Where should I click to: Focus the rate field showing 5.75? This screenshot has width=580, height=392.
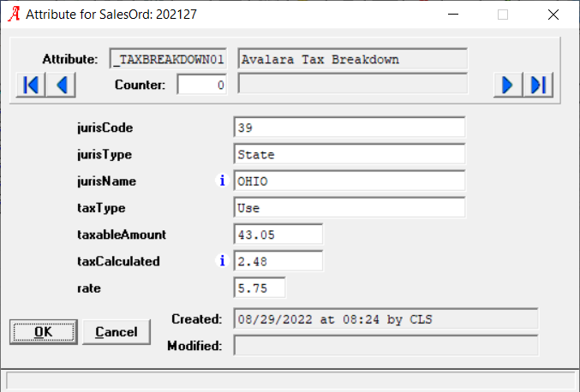260,288
